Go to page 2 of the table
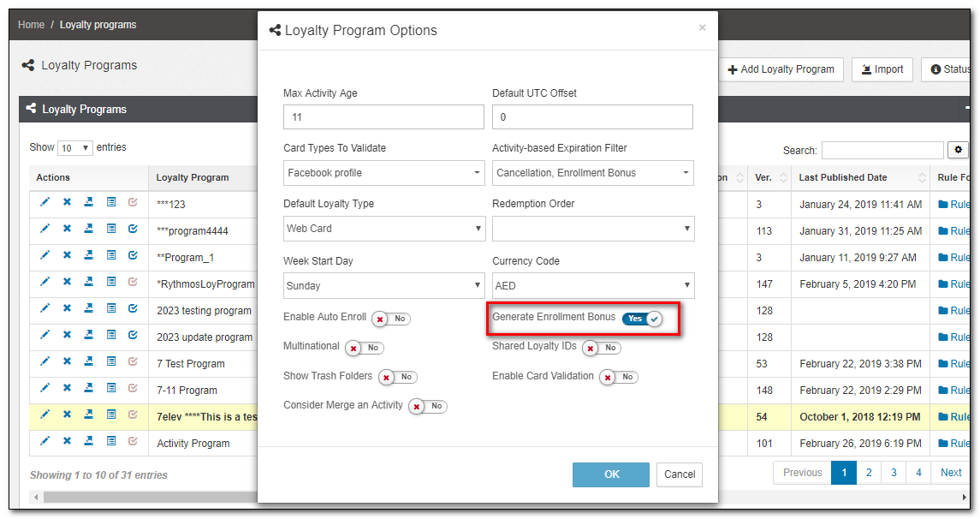 869,473
